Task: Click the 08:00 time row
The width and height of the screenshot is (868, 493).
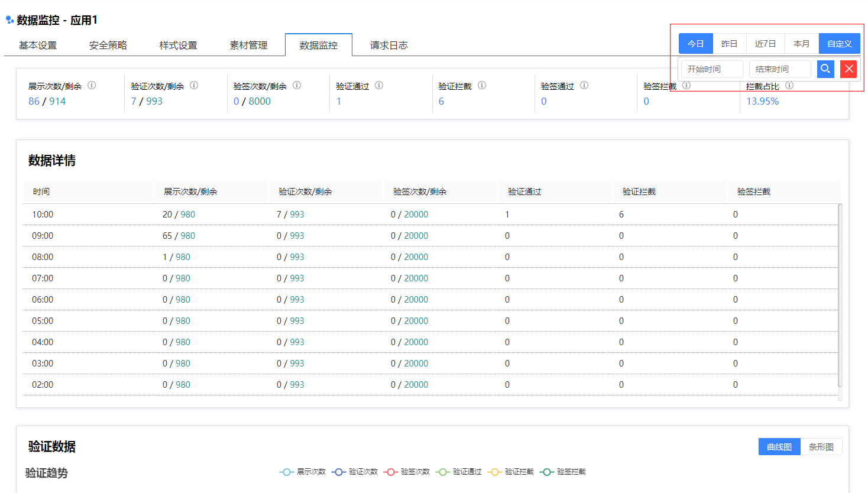Action: [x=430, y=257]
